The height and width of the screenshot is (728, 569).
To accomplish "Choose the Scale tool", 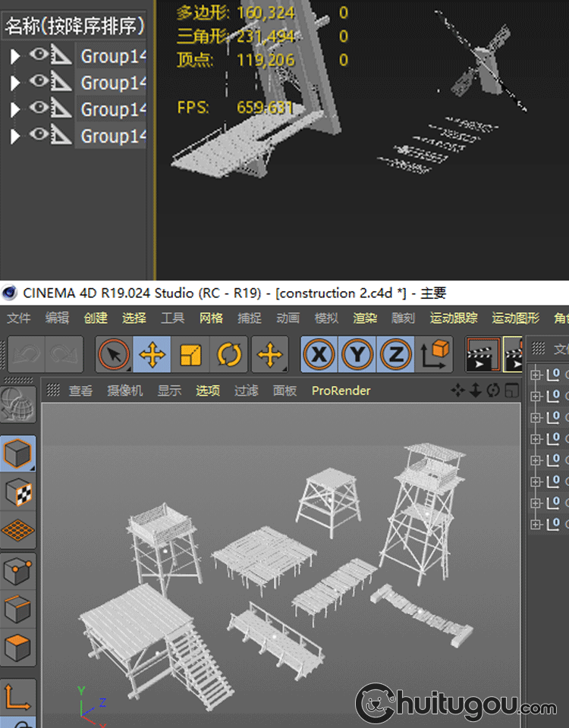I will pyautogui.click(x=190, y=354).
